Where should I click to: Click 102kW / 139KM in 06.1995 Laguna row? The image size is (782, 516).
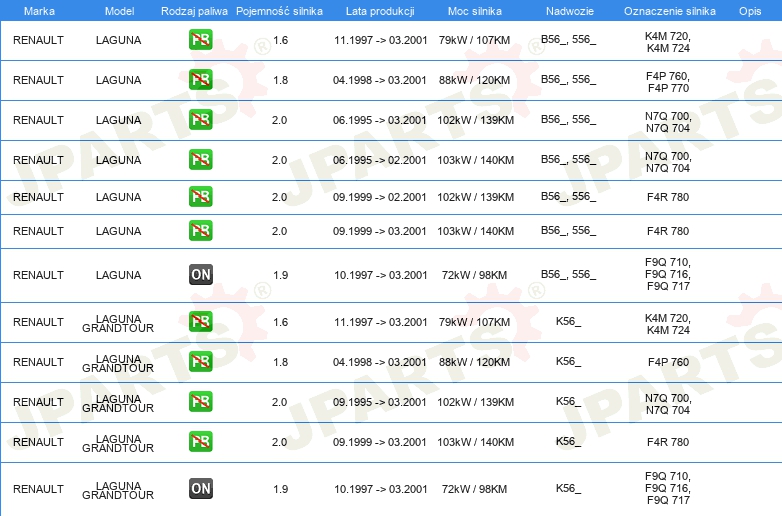click(475, 120)
